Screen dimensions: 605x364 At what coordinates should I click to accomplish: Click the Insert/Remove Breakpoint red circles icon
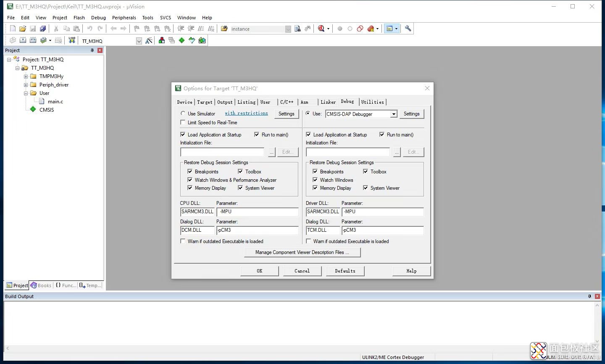click(360, 29)
